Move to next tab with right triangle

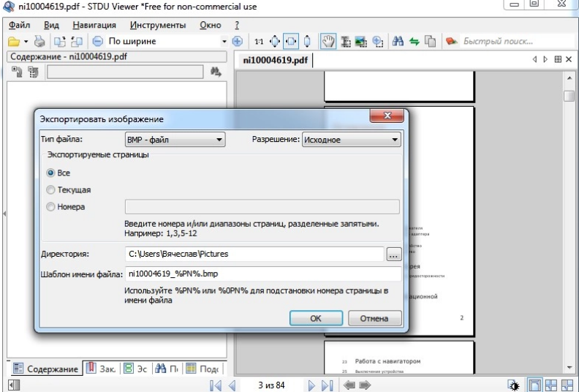[x=545, y=59]
